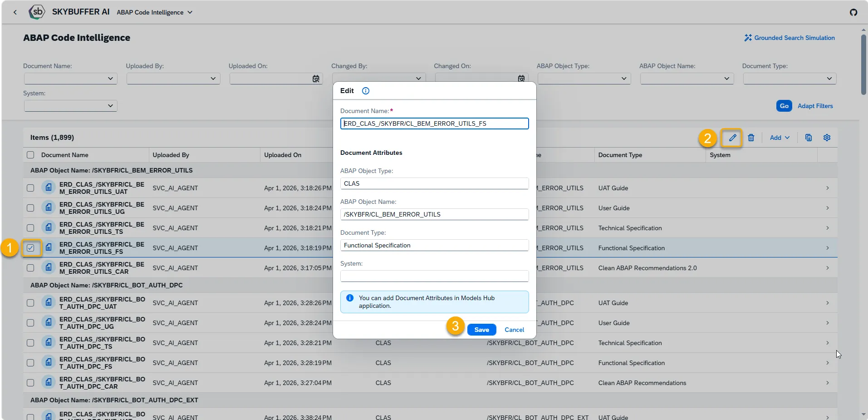Click the page vertical scrollbar thumb
The width and height of the screenshot is (868, 420).
pyautogui.click(x=863, y=64)
